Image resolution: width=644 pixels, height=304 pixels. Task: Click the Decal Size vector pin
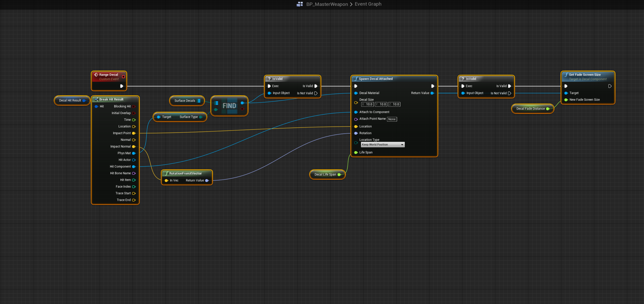point(356,103)
